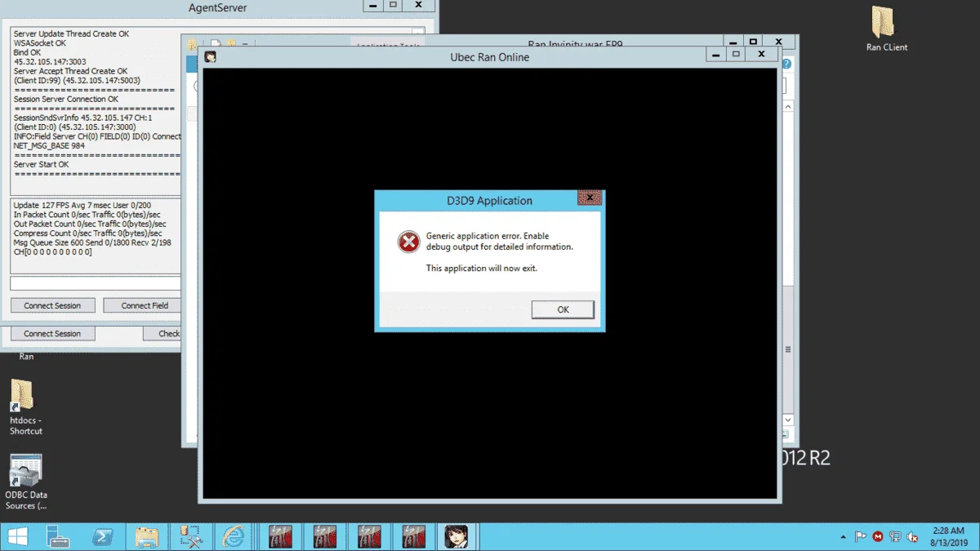The width and height of the screenshot is (980, 551).
Task: Close the Ubec Ran Online window
Action: tap(761, 54)
